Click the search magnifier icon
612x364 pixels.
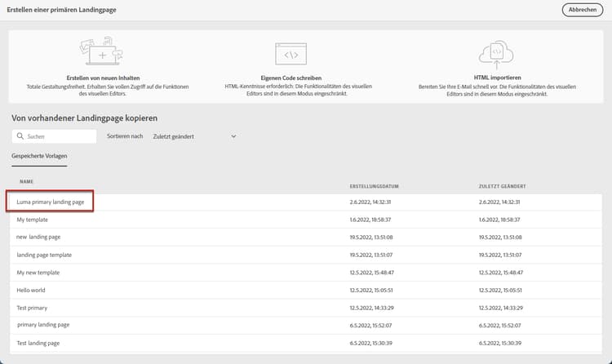pyautogui.click(x=20, y=136)
